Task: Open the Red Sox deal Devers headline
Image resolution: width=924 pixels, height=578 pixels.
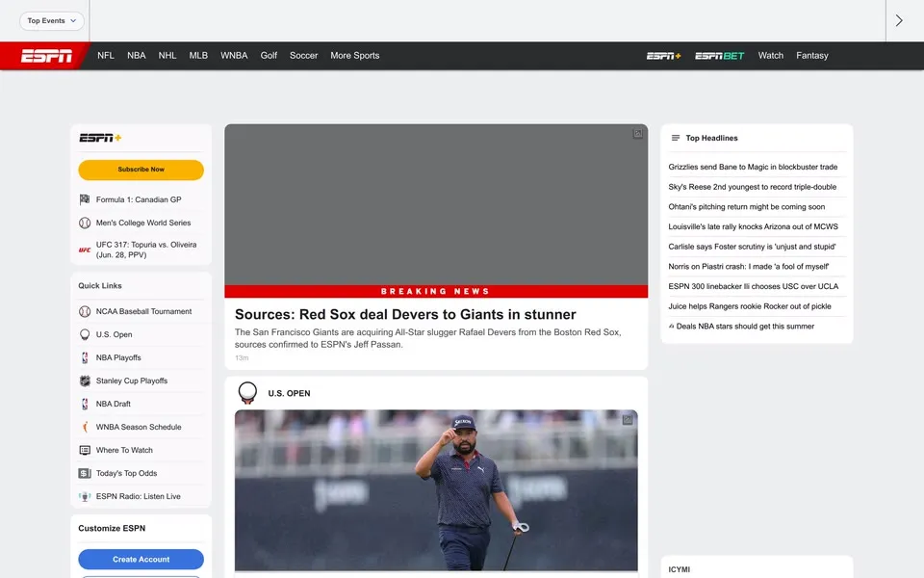Action: (405, 314)
